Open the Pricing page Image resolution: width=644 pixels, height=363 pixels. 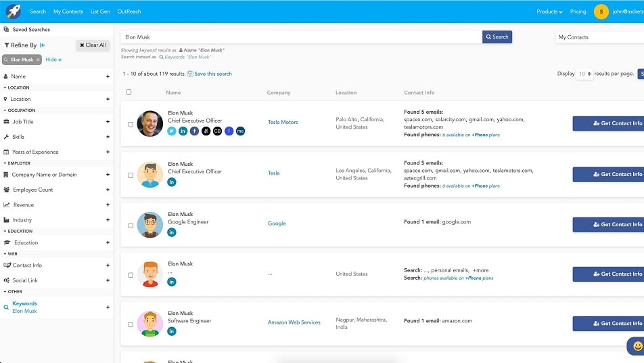[578, 12]
